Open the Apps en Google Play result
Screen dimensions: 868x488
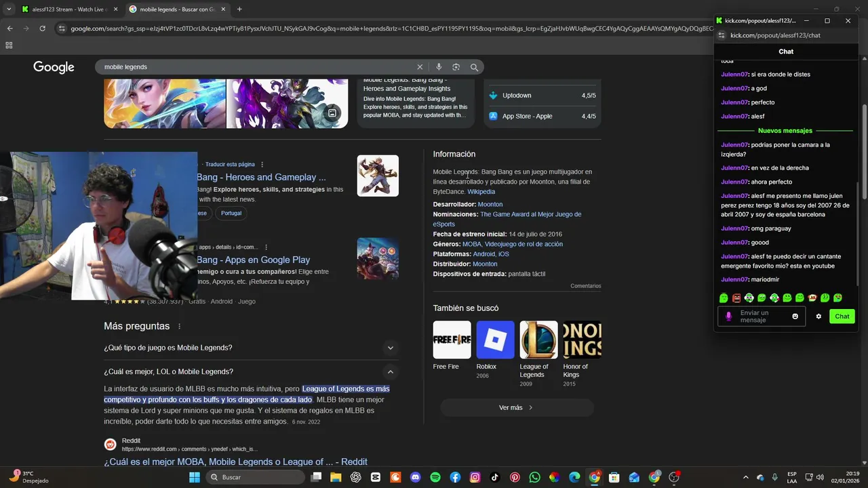253,260
